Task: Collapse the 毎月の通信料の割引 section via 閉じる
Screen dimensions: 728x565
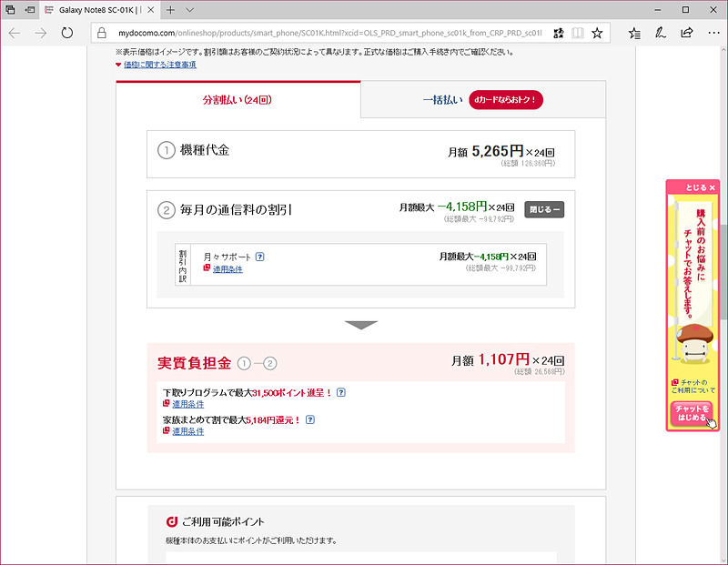Action: (x=543, y=209)
